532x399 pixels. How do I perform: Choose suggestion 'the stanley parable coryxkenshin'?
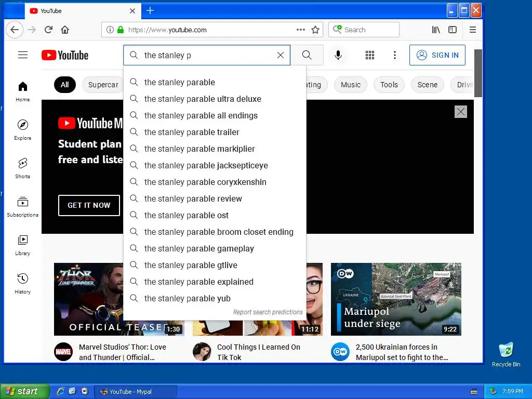[215, 182]
